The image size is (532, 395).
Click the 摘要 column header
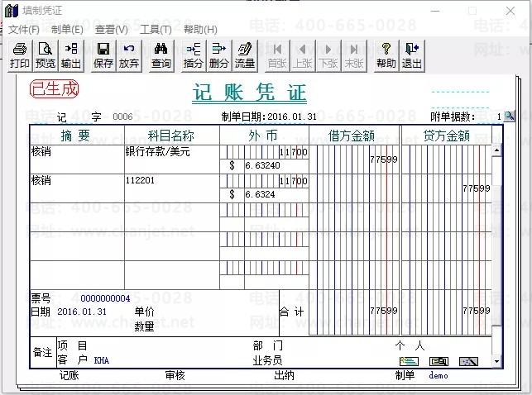75,136
